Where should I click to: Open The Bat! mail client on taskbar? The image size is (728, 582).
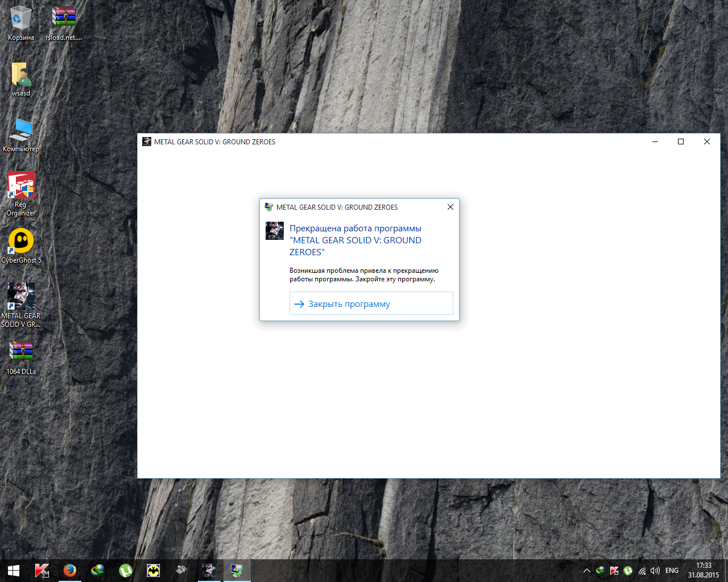[153, 571]
